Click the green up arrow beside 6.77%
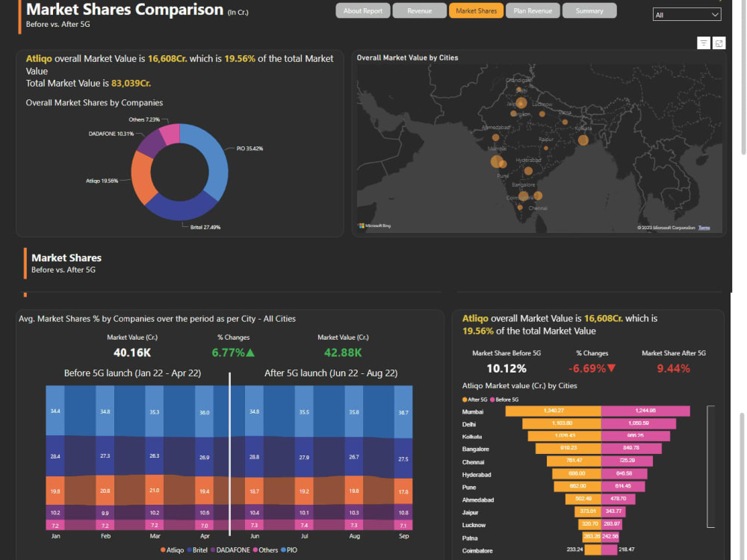This screenshot has width=747, height=560. point(250,353)
